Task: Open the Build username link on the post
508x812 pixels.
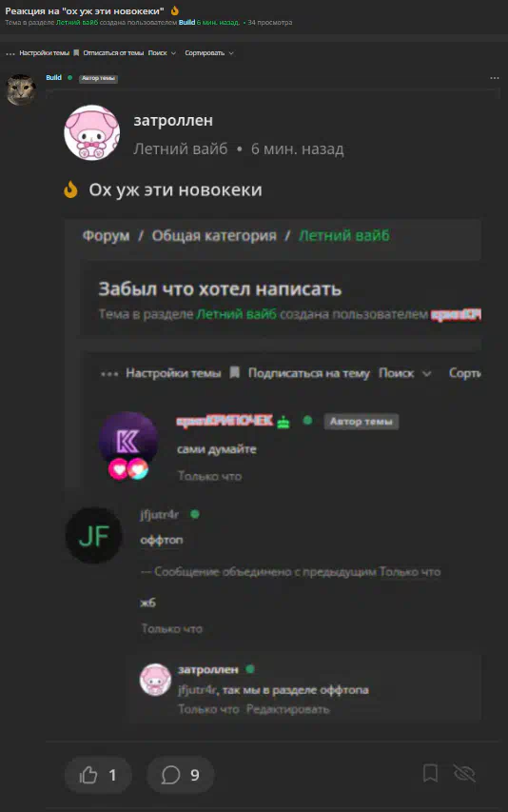Action: [54, 78]
